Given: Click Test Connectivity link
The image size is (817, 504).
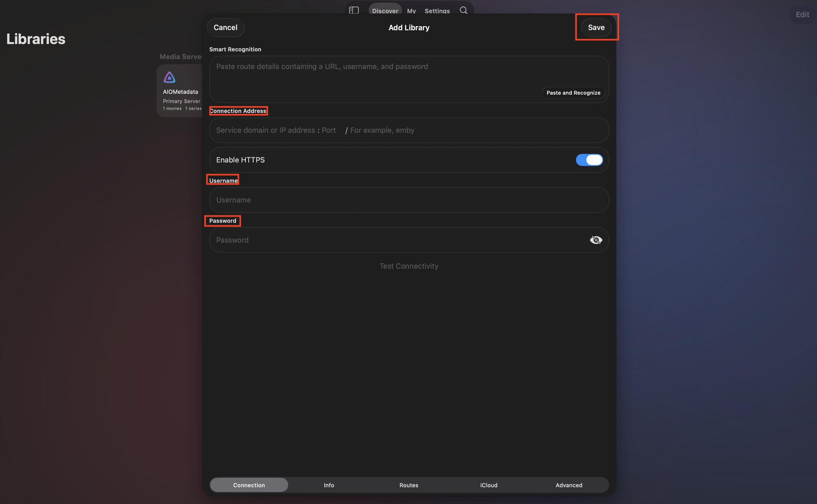Looking at the screenshot, I should (409, 266).
